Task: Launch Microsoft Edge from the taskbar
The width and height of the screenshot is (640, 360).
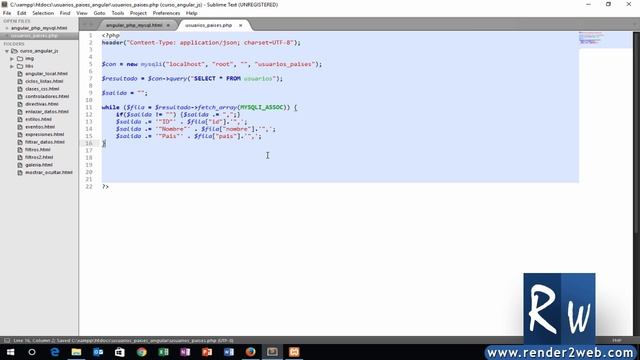Action: 55,352
